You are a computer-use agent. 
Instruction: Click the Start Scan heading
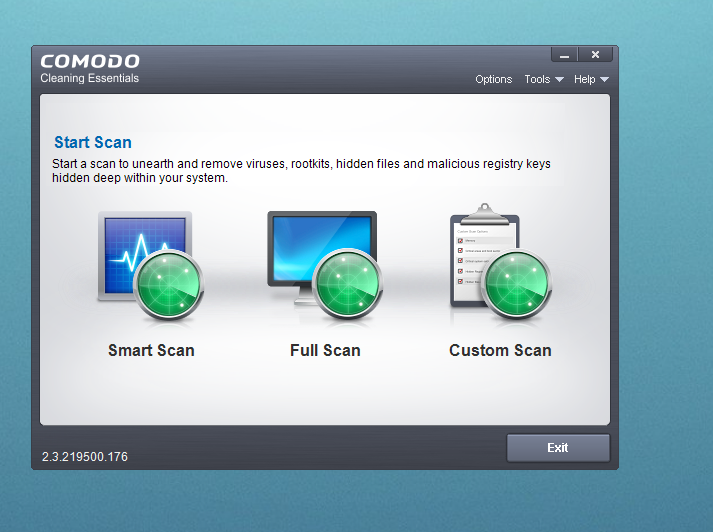[93, 143]
